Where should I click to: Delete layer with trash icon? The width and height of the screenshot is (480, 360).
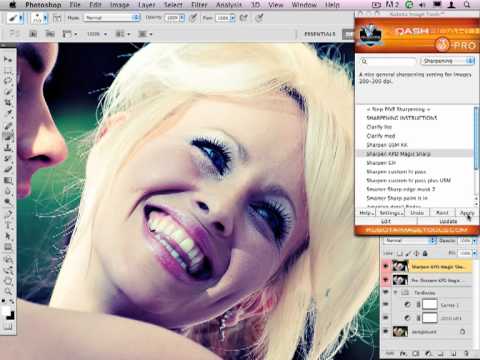pyautogui.click(x=466, y=353)
